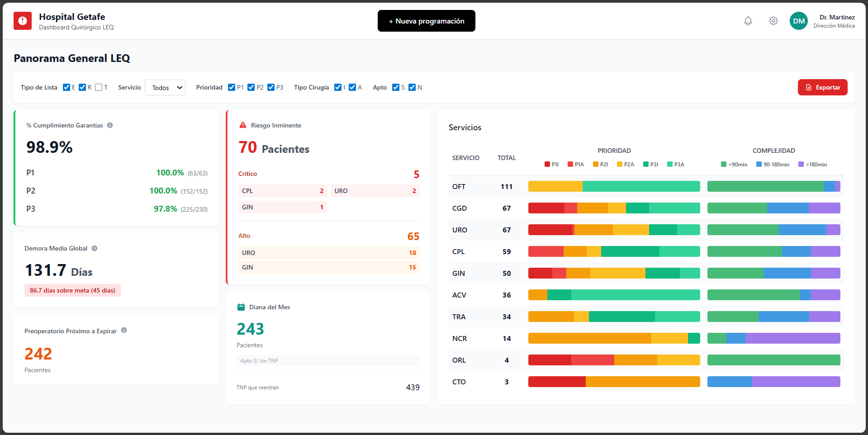This screenshot has width=868, height=435.
Task: Click info icon beside Preoperatorio Próximo a Expirar
Action: click(x=124, y=331)
